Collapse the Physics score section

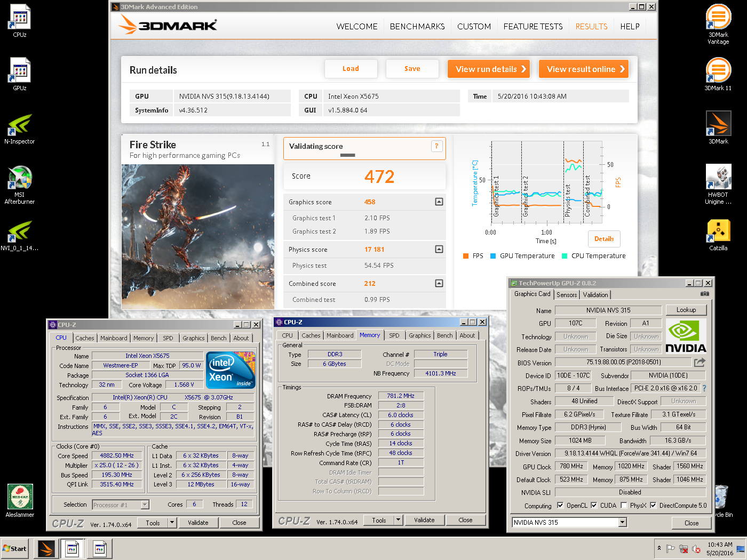(439, 249)
